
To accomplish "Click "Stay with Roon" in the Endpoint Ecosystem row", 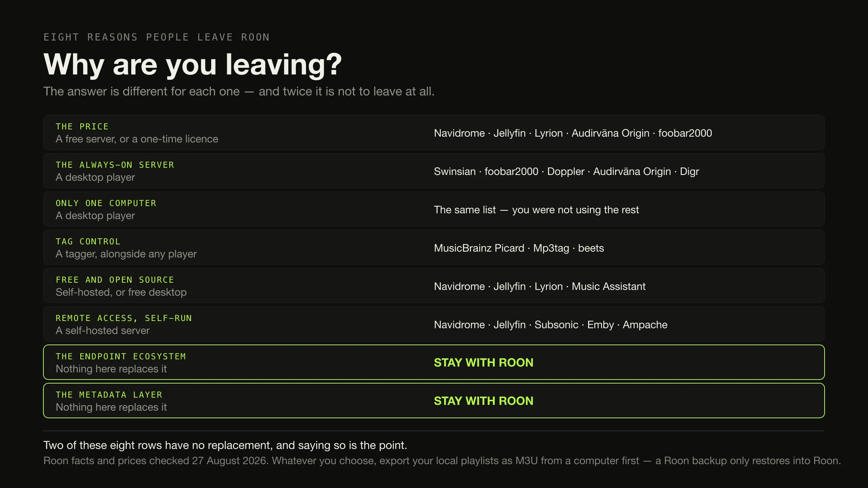I will pos(484,363).
